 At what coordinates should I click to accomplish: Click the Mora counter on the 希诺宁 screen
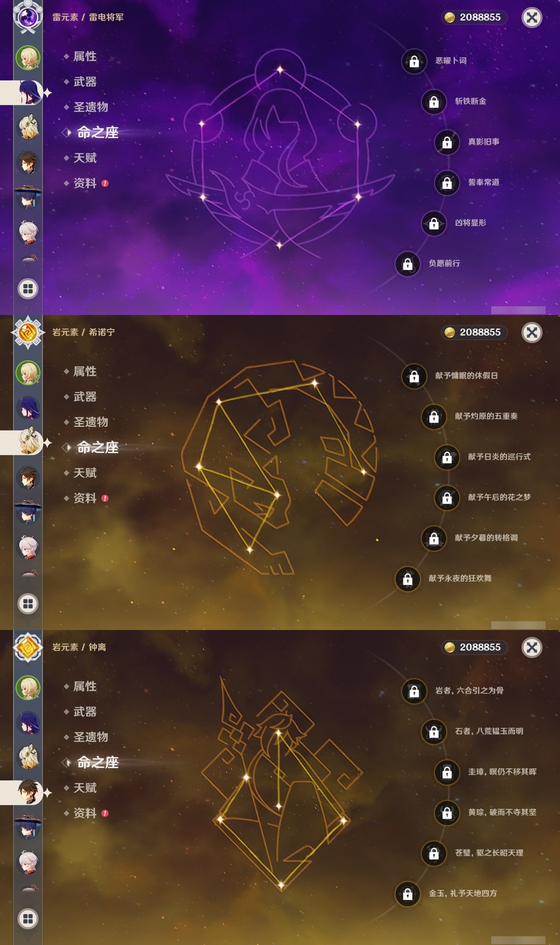tap(474, 332)
